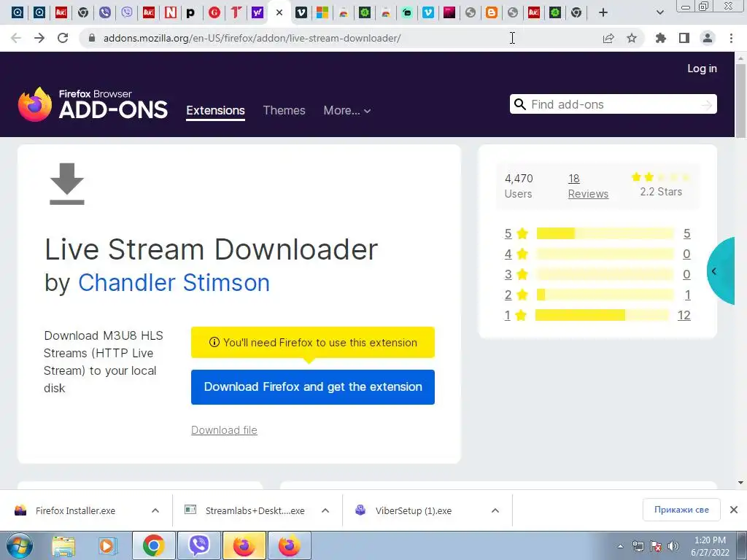Click the ViberSetup download file icon

click(360, 510)
